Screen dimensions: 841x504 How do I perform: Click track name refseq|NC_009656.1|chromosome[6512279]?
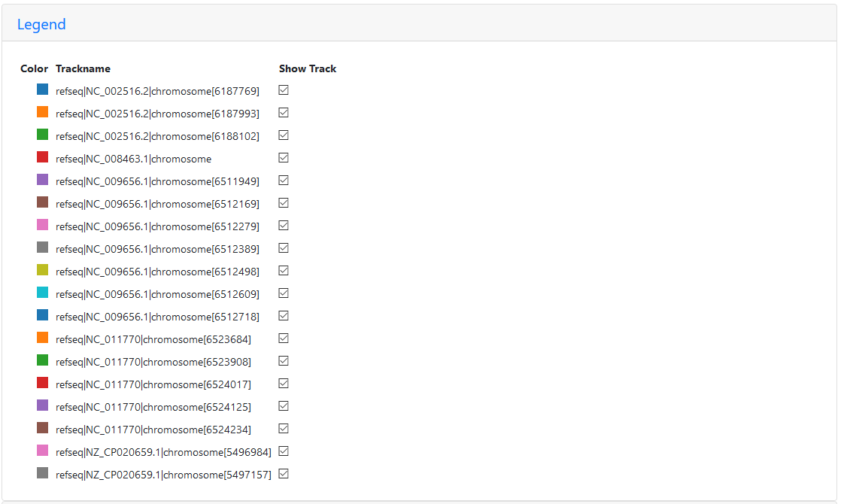point(158,226)
